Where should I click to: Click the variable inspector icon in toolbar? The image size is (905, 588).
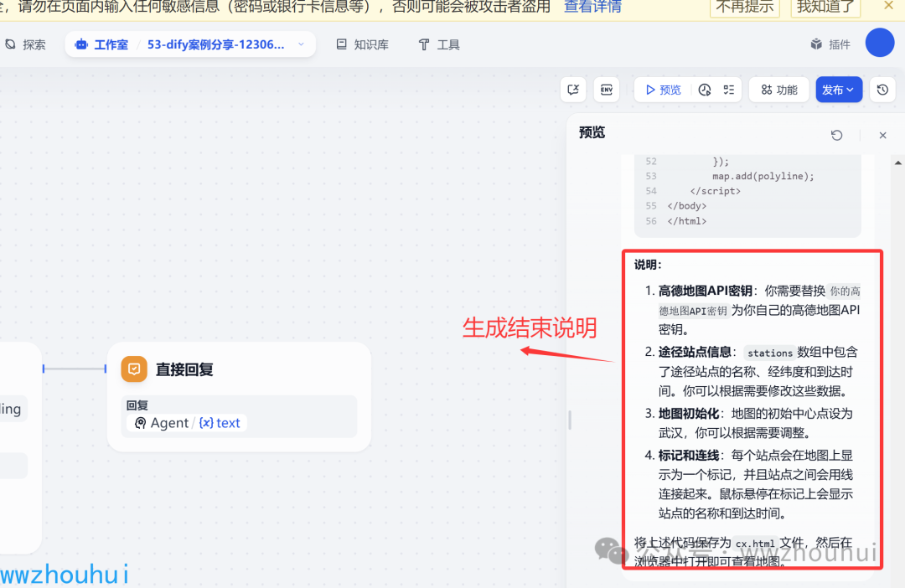573,90
